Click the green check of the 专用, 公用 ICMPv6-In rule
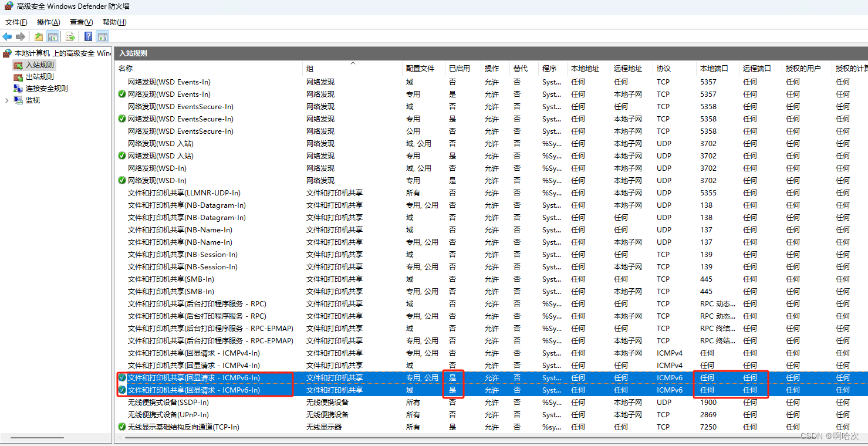The height and width of the screenshot is (446, 868). [x=122, y=377]
